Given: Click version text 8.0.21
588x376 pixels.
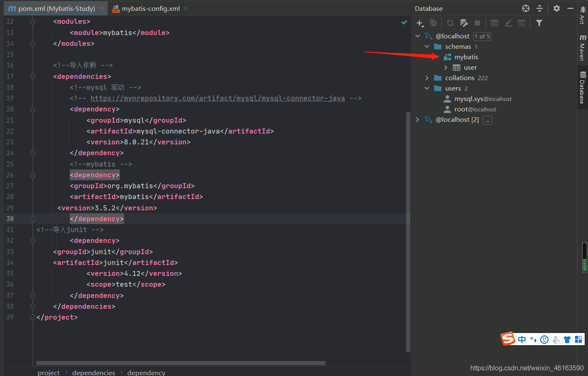Looking at the screenshot, I should [x=136, y=142].
